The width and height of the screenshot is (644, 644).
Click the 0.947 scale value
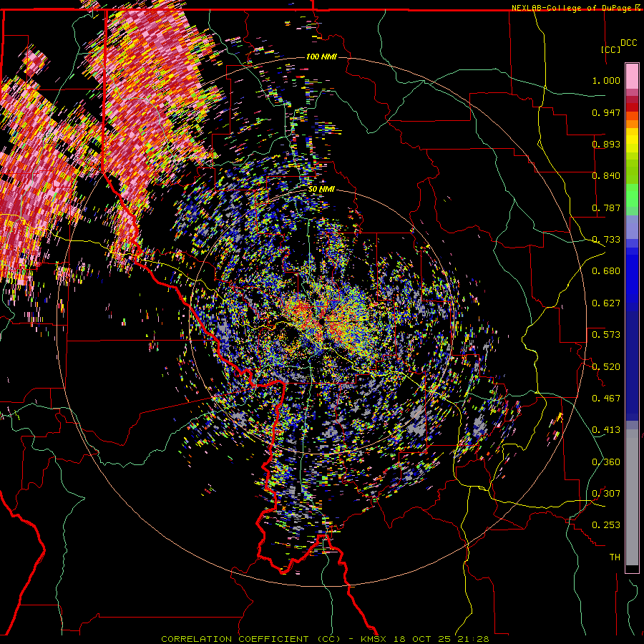[x=606, y=112]
